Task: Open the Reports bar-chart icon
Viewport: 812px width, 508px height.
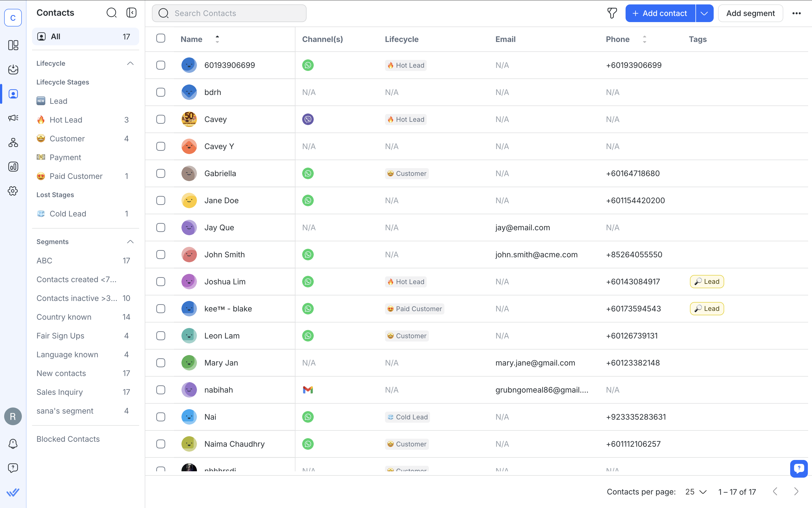Action: pyautogui.click(x=13, y=167)
